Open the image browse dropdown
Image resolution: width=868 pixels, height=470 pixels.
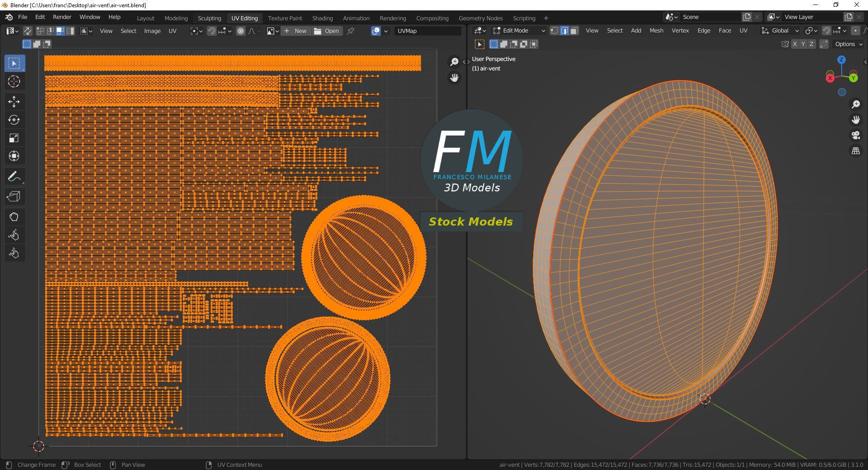[x=272, y=31]
